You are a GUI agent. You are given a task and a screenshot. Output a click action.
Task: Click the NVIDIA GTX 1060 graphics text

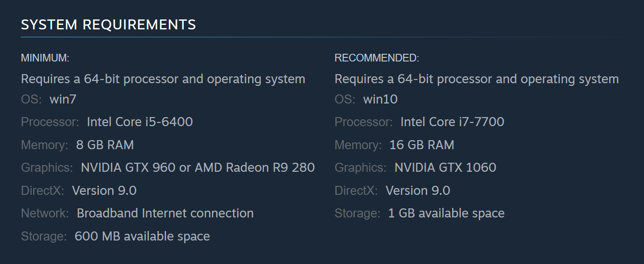[x=445, y=168]
